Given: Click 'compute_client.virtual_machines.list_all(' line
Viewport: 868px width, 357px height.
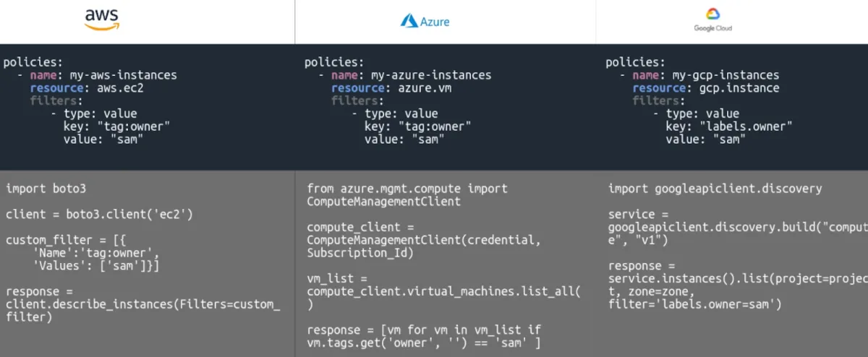Looking at the screenshot, I should point(444,291).
